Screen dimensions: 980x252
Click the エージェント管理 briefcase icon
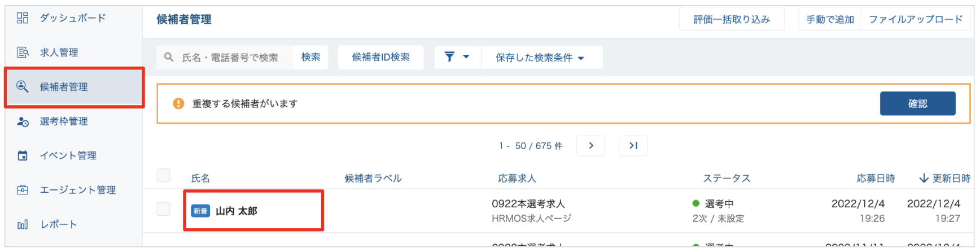tap(23, 190)
